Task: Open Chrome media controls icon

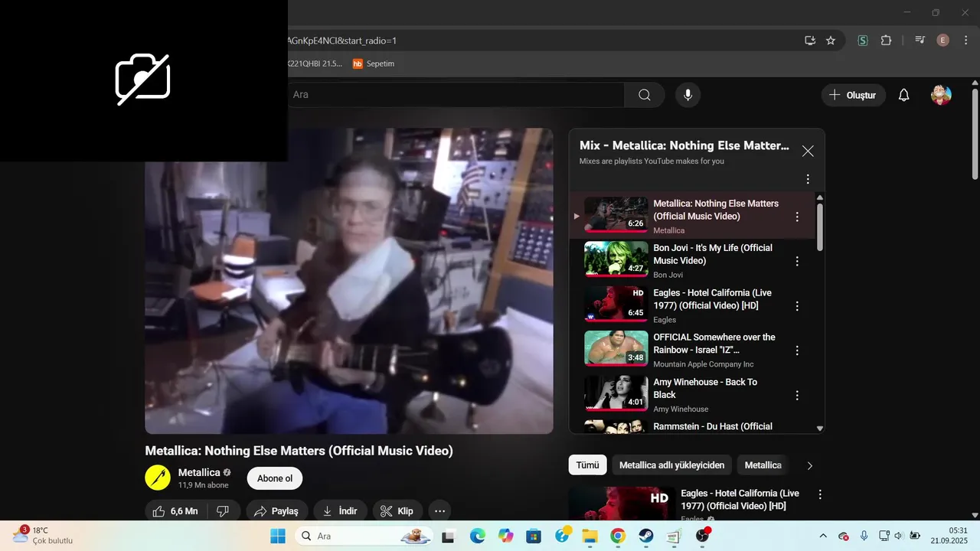Action: 920,41
